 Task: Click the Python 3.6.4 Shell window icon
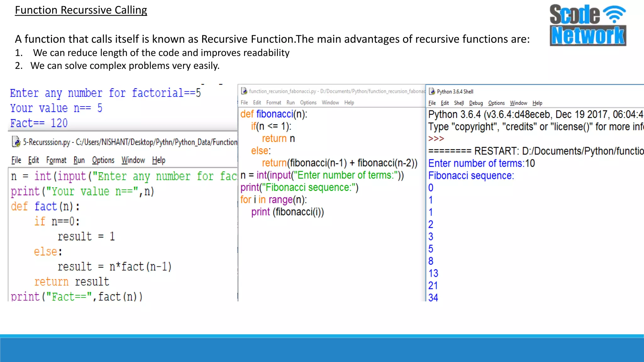[x=432, y=91]
